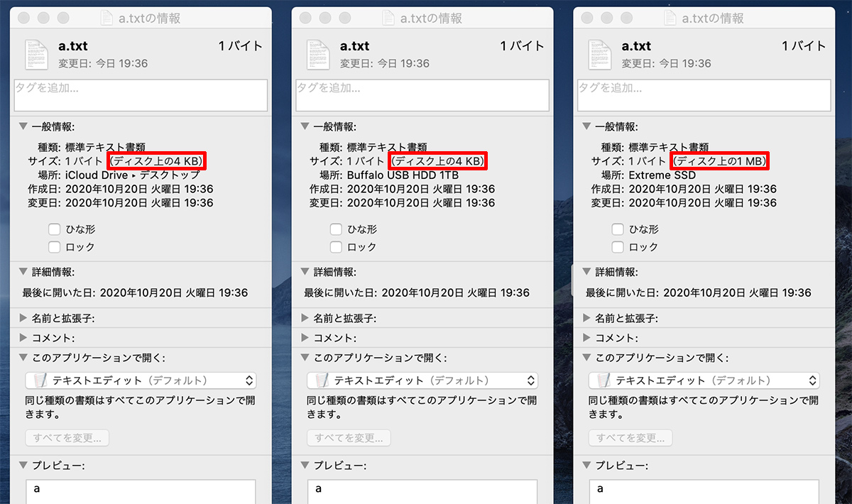The height and width of the screenshot is (504, 852).
Task: Click the a.txt document icon in the Extreme SSD window
Action: 600,55
